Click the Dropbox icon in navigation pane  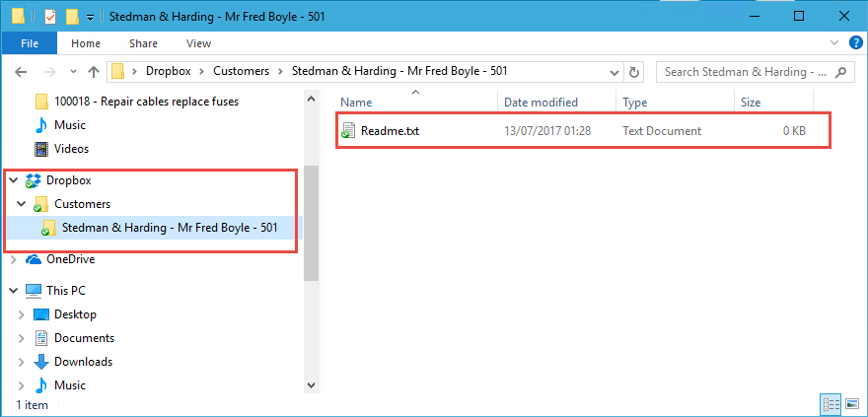point(34,180)
